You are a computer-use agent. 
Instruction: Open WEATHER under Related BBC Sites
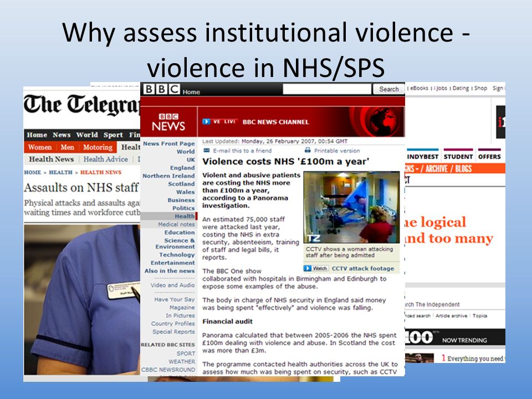tap(182, 362)
